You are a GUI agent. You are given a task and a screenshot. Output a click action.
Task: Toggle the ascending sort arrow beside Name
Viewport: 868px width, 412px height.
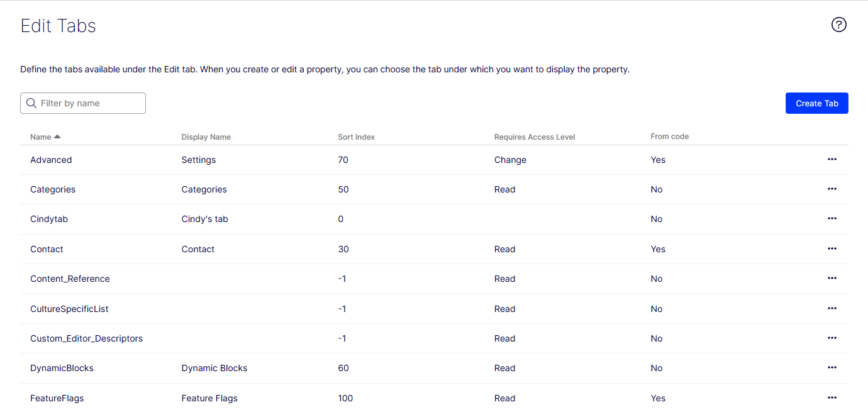(57, 136)
